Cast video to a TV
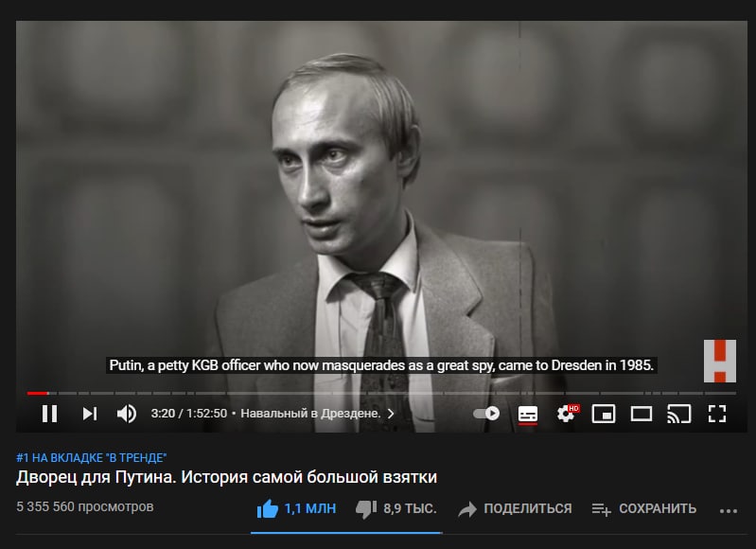Viewport: 756px width, 549px height. click(678, 414)
